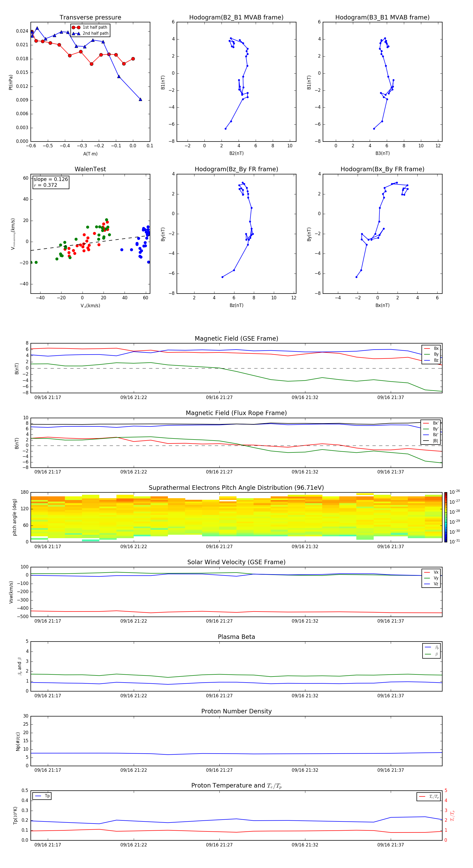Click the Bz' entry in the Flux Rope legend
This screenshot has width=473, height=868.
coord(431,435)
